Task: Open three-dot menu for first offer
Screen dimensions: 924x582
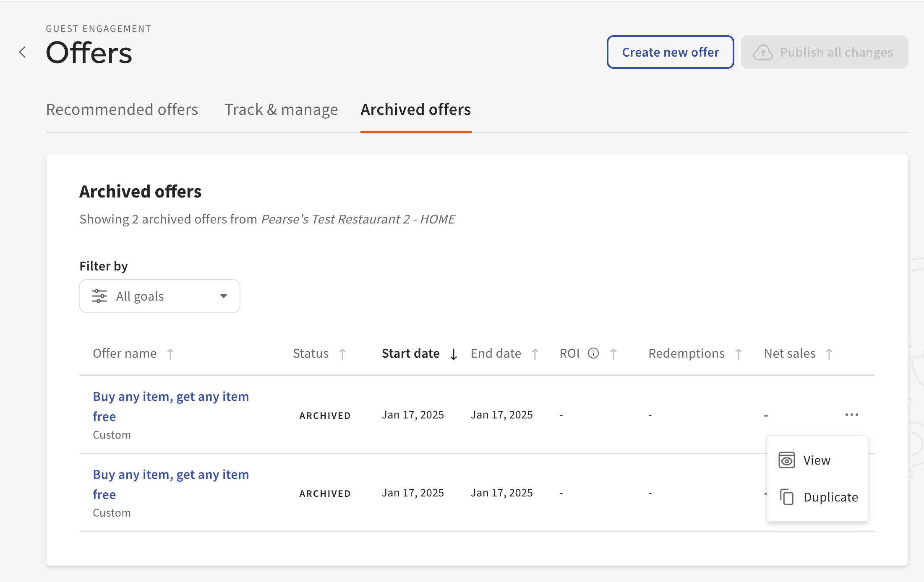Action: click(851, 415)
